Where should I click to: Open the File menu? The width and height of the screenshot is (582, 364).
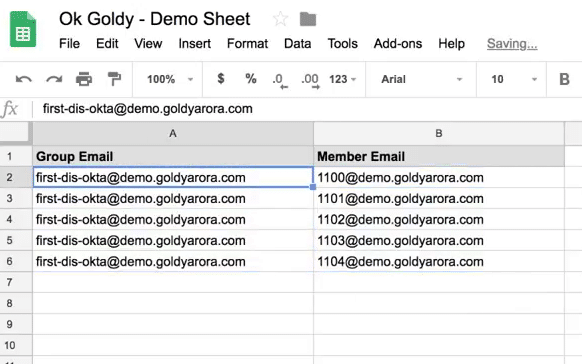(x=69, y=44)
